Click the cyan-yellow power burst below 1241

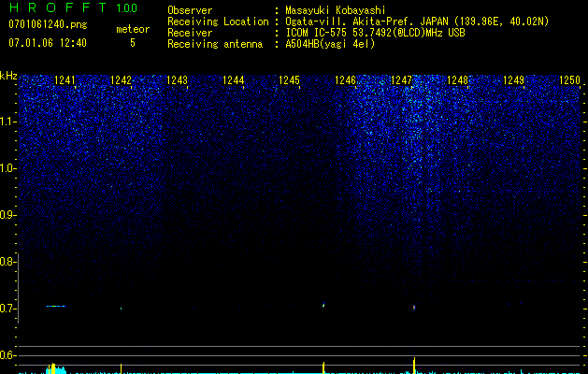[55, 368]
